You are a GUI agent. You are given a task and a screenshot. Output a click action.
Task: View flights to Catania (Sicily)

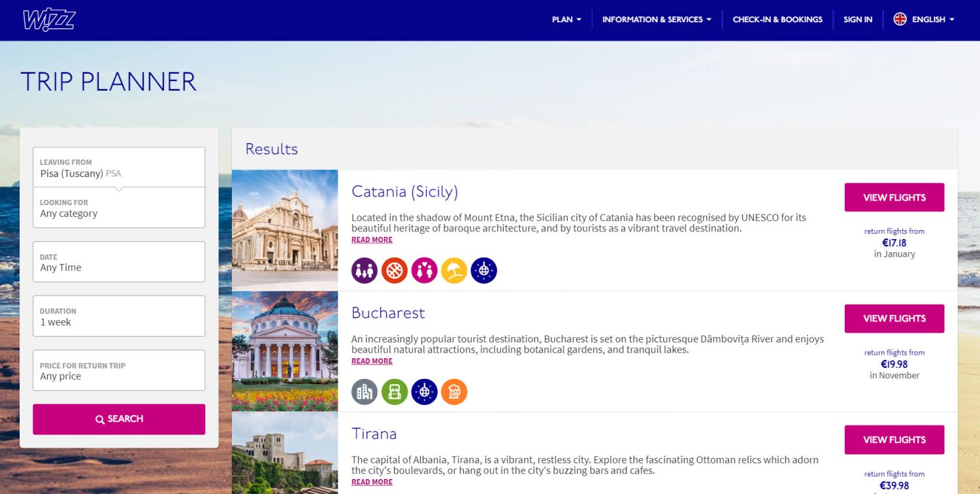coord(894,197)
